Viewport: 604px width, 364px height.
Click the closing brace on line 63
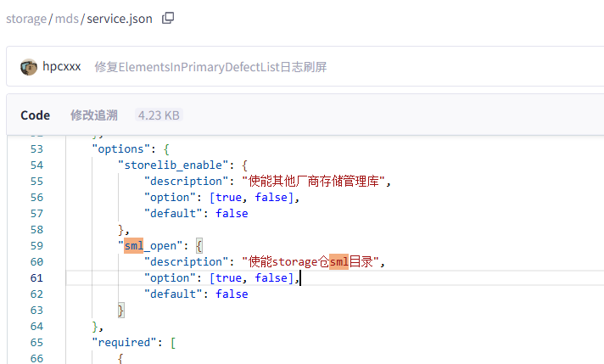120,310
